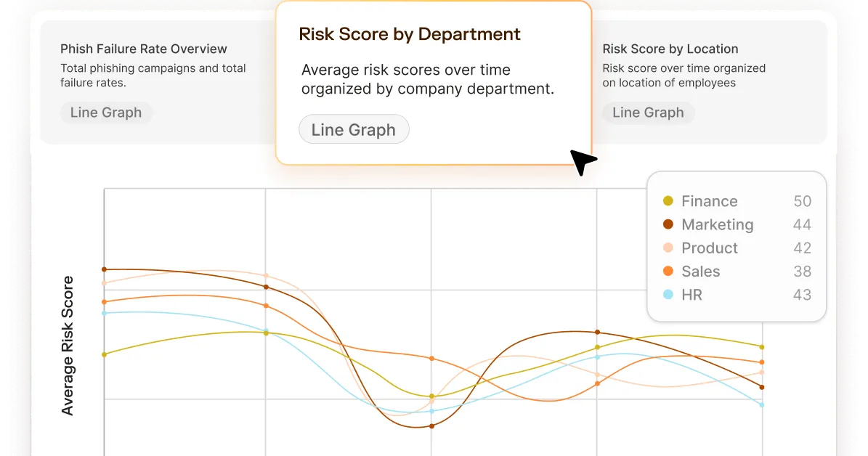Click the Line Graph pill under Phish Failure Rate Overview
Image resolution: width=868 pixels, height=456 pixels.
[x=106, y=113]
